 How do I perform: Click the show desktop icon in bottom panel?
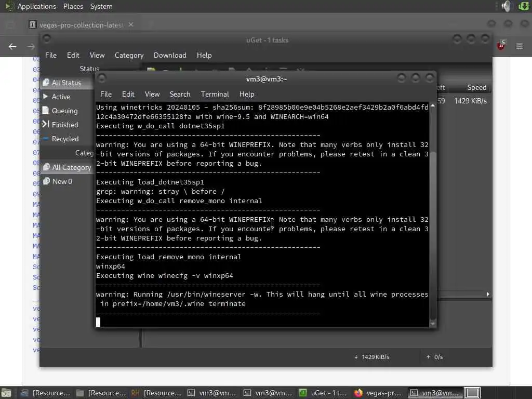pyautogui.click(x=6, y=393)
